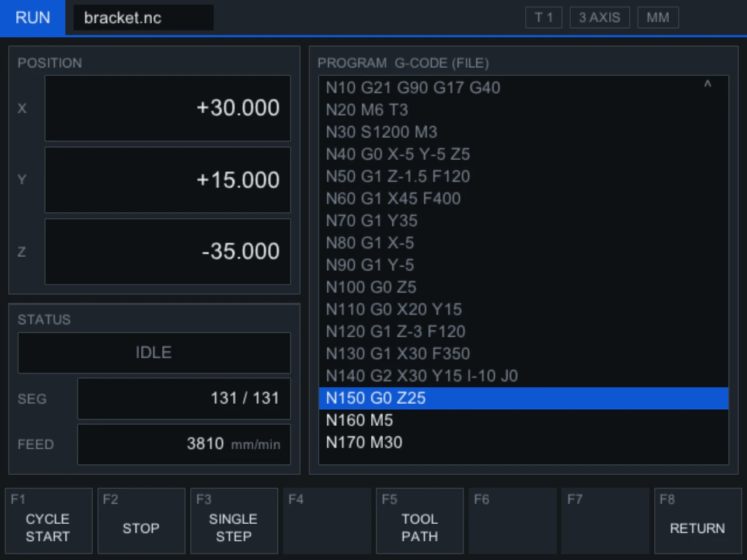Screen dimensions: 747x560
Task: Click the IDLE status display
Action: (x=154, y=352)
